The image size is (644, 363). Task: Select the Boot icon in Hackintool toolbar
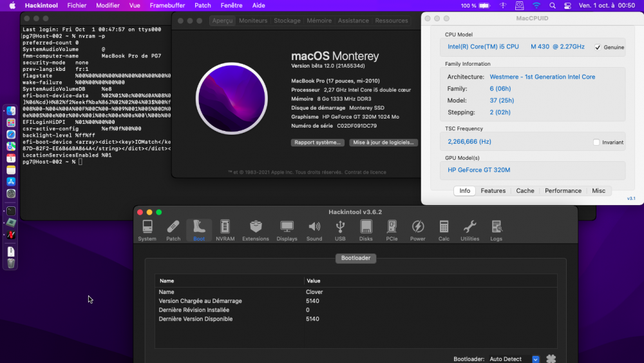(199, 230)
